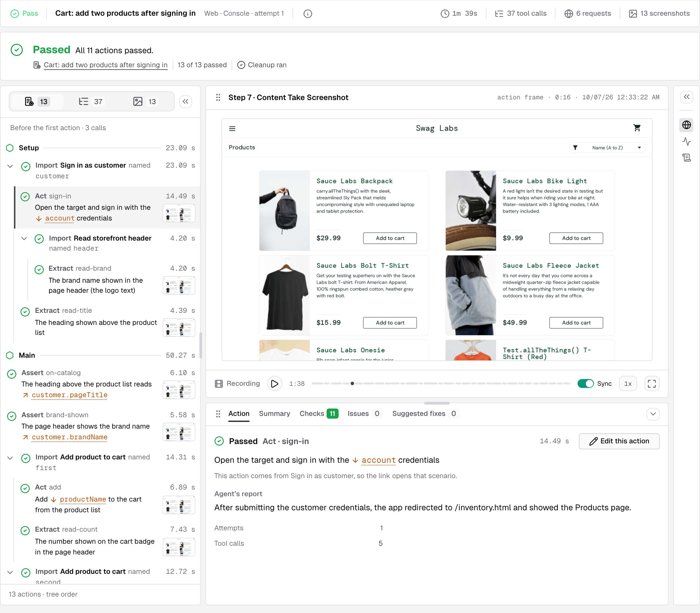Collapse the action details panel chevron
Screen dimensions: 700x613
(x=653, y=414)
